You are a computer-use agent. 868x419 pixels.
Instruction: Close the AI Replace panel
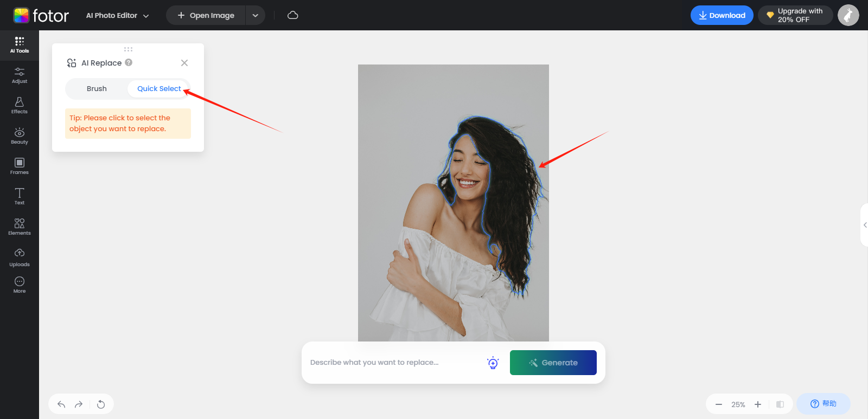pyautogui.click(x=184, y=63)
